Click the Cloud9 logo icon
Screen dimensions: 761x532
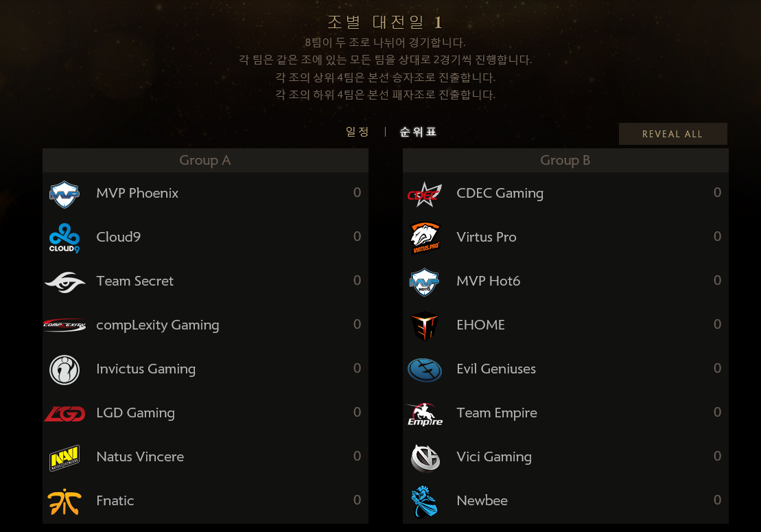65,238
